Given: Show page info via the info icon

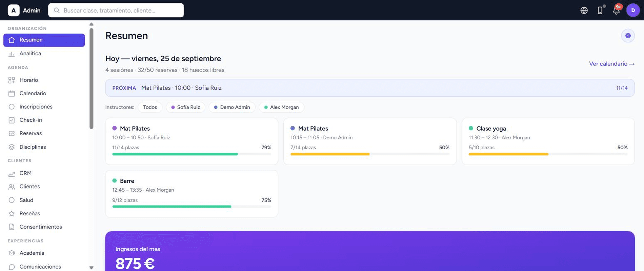Looking at the screenshot, I should pyautogui.click(x=628, y=36).
